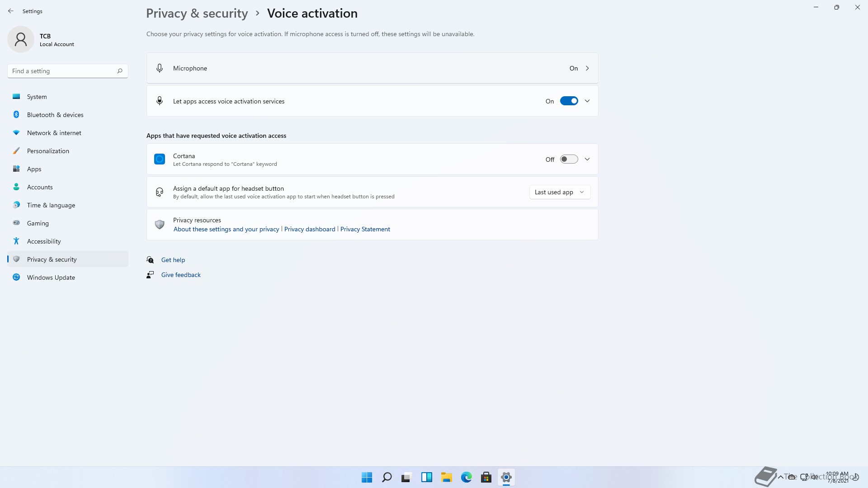The image size is (868, 488).
Task: Expand the voice activation services chevron
Action: (587, 101)
